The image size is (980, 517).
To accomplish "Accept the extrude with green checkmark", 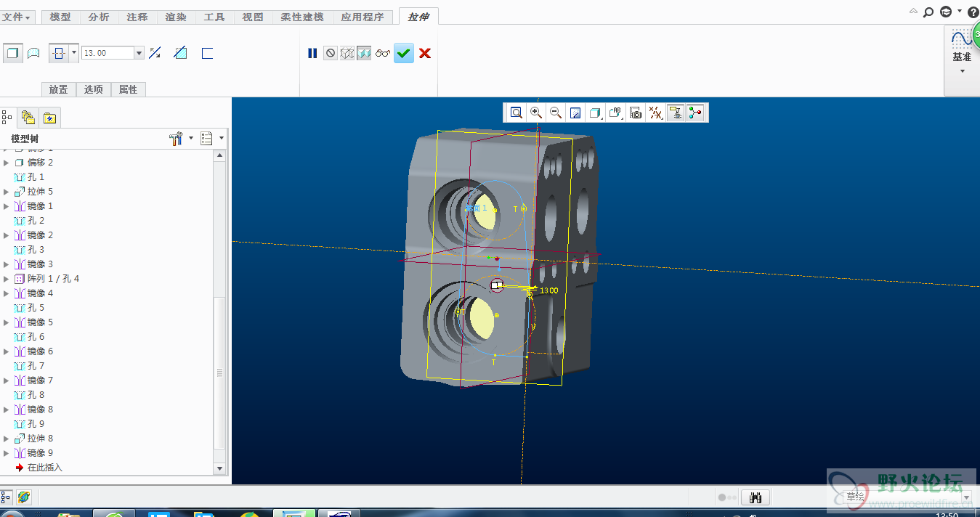I will click(404, 53).
